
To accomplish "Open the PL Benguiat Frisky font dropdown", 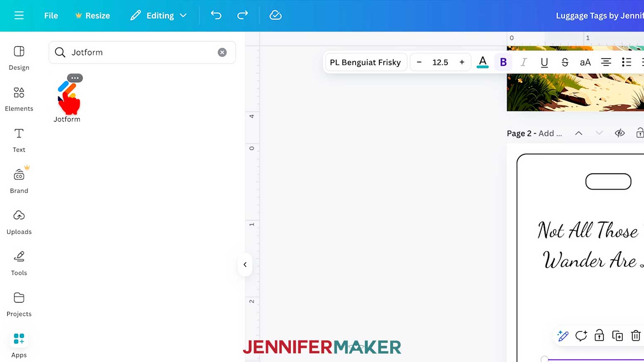I will 365,62.
